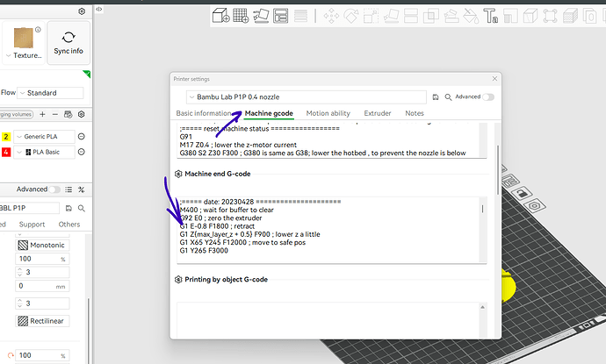Screen dimensions: 606x364
Task: Click the Arrange all objects icon
Action: click(x=280, y=16)
